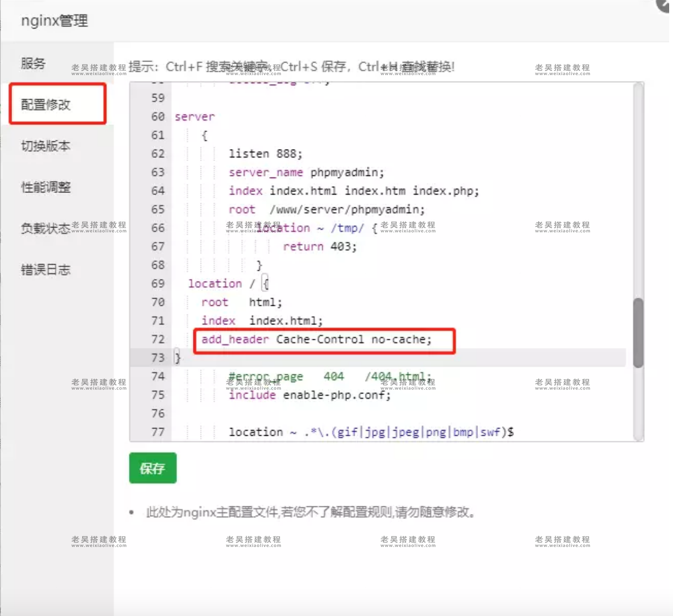Click line number 72 in the gutter
Viewport: 673px width, 616px height.
point(157,339)
